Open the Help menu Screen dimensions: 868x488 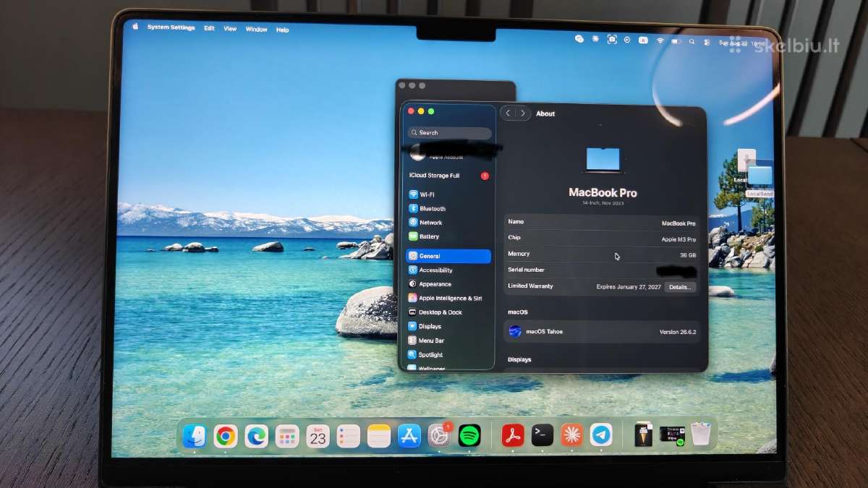283,30
